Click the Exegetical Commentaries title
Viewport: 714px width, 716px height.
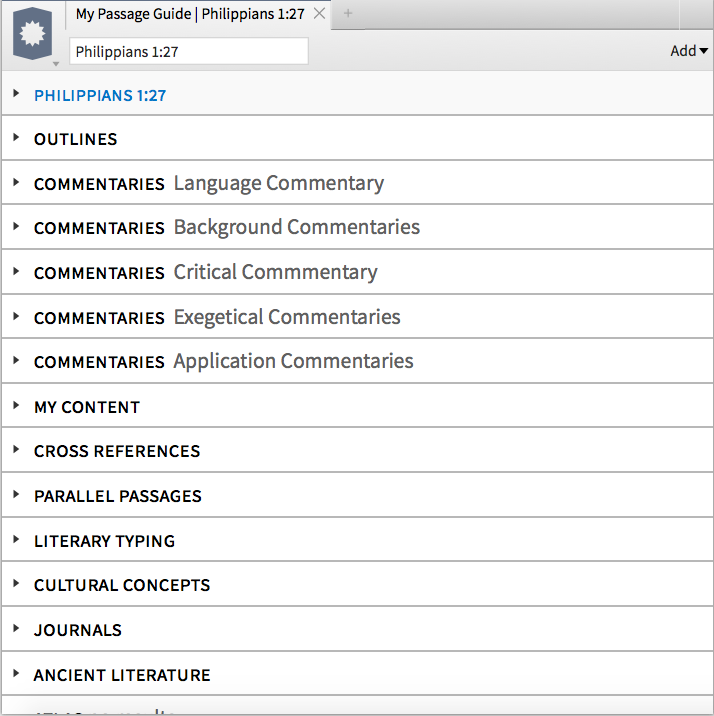(287, 317)
